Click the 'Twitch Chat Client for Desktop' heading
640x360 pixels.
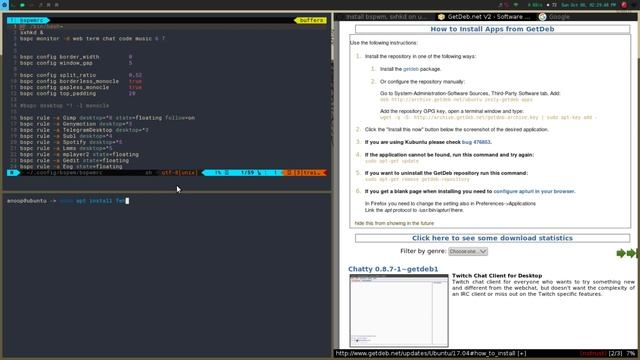(497, 276)
